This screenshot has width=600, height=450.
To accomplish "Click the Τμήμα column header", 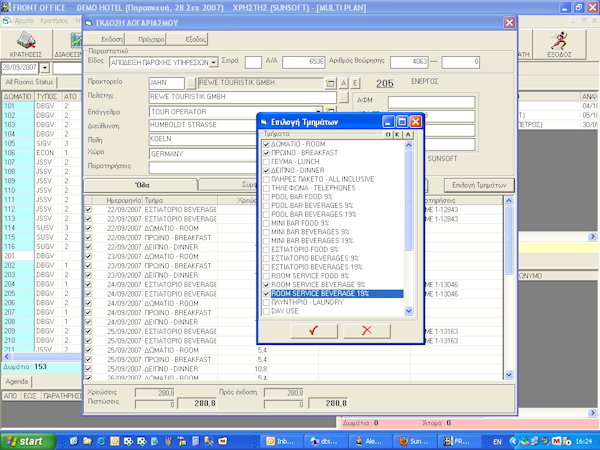I will [x=181, y=200].
